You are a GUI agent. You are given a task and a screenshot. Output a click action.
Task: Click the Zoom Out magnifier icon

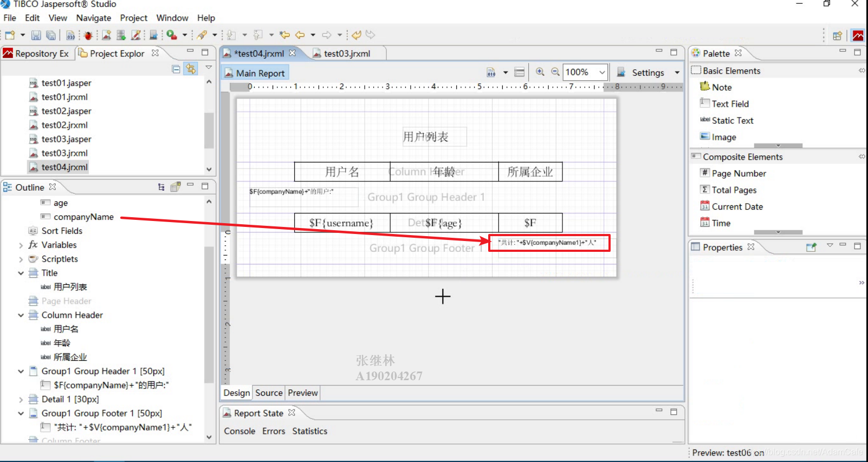[x=555, y=72]
